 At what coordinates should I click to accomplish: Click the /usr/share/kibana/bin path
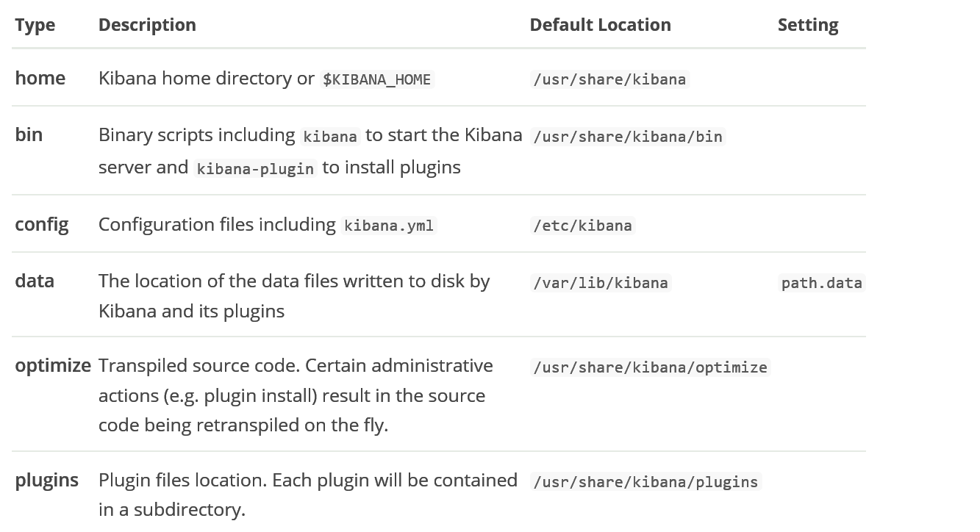[x=628, y=137]
